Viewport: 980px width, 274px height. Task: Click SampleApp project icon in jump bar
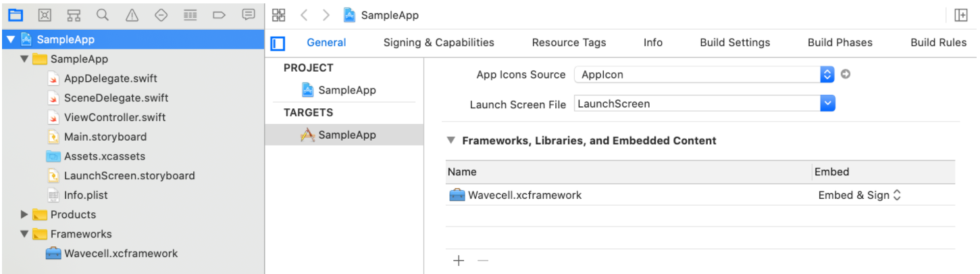349,15
